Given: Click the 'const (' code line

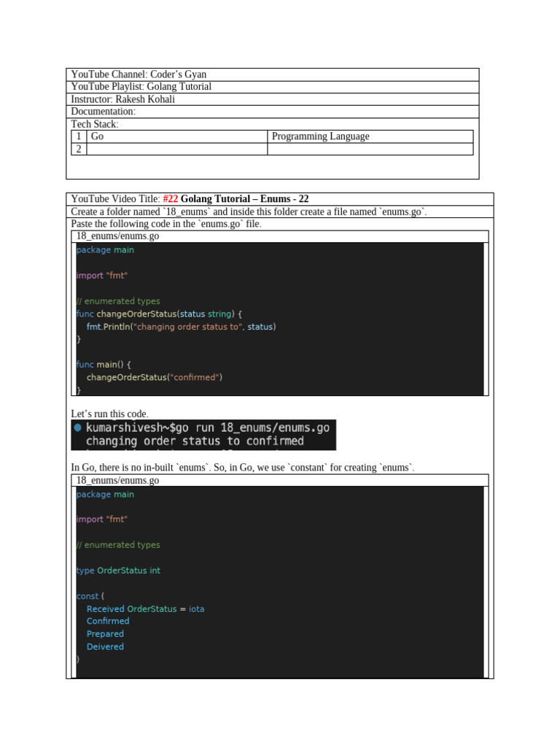Looking at the screenshot, I should 90,596.
